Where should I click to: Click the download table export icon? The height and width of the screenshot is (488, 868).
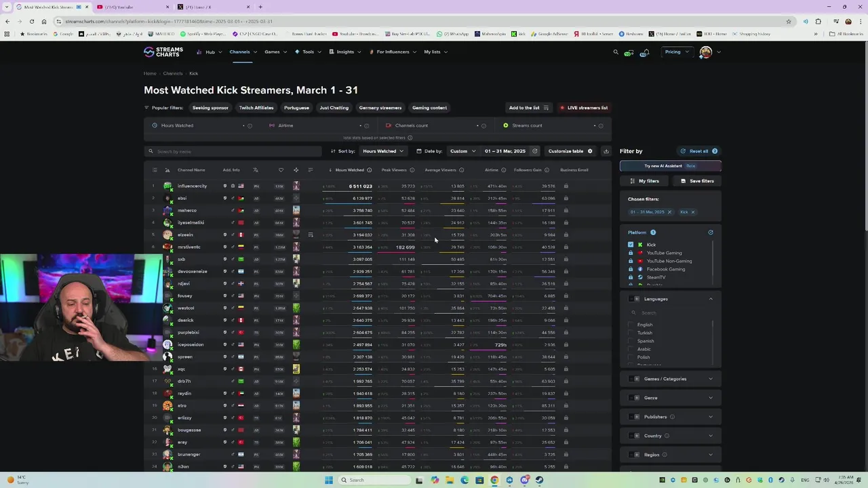(606, 151)
